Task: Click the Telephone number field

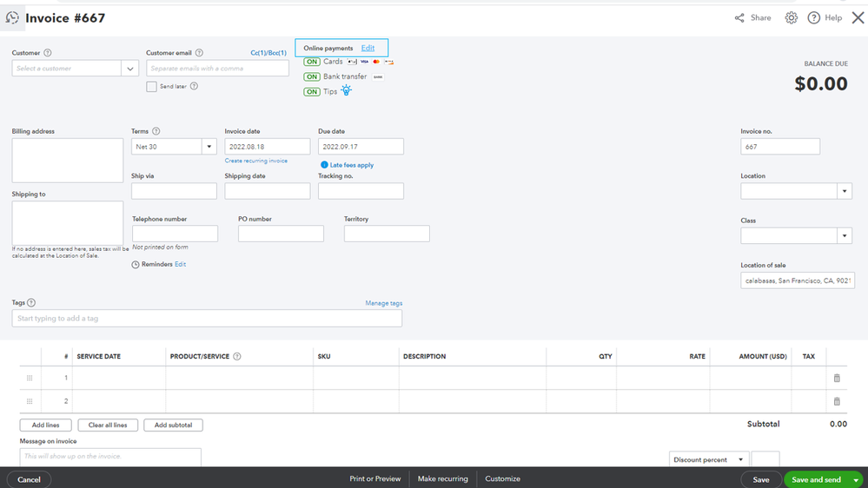Action: click(175, 234)
